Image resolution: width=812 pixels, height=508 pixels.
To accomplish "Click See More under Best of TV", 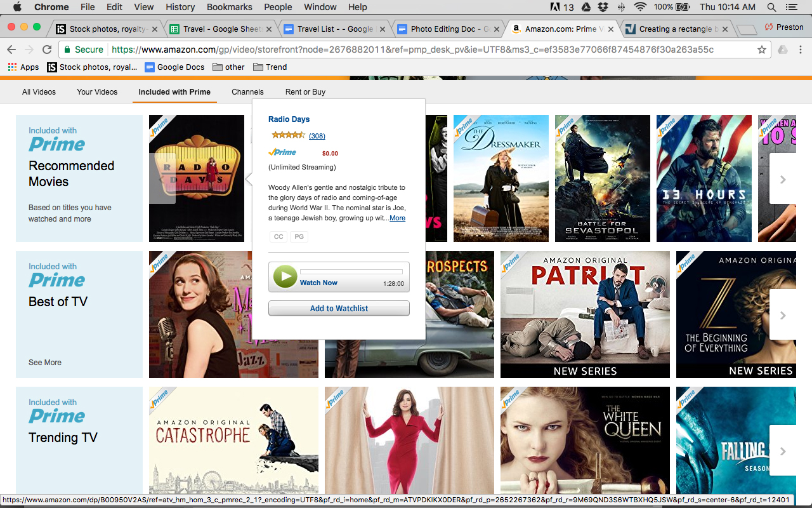I will pos(45,363).
